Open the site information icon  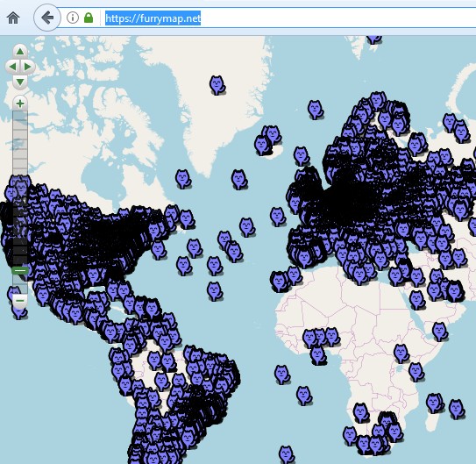click(73, 18)
